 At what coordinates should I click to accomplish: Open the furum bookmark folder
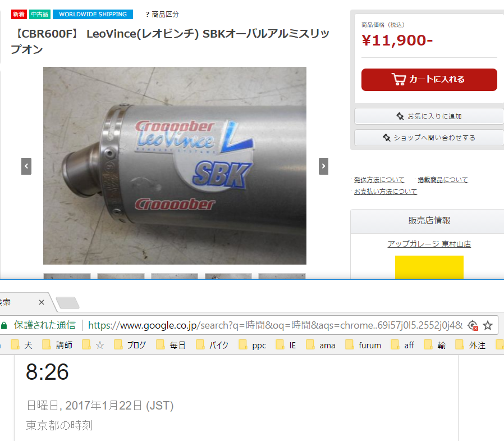(x=363, y=345)
